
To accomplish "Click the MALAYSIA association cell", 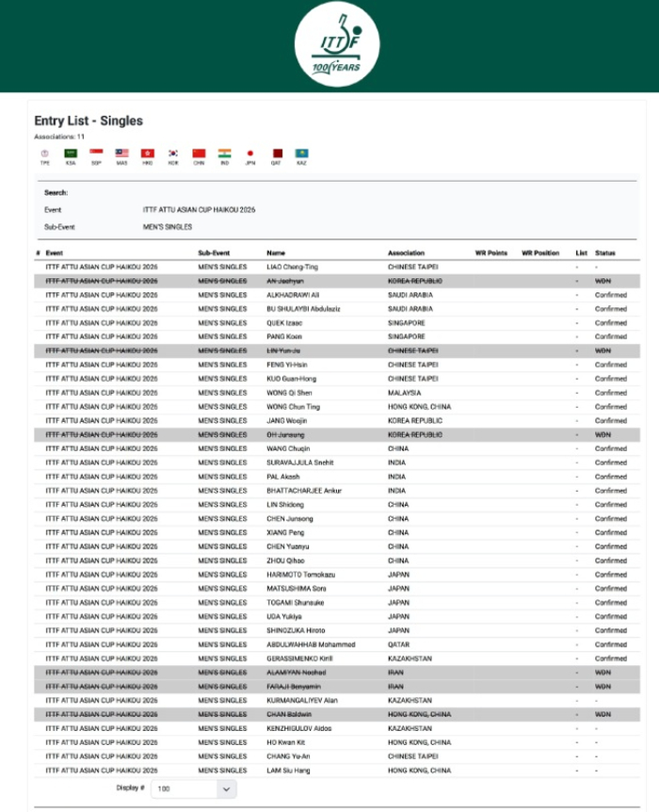I will click(x=404, y=393).
